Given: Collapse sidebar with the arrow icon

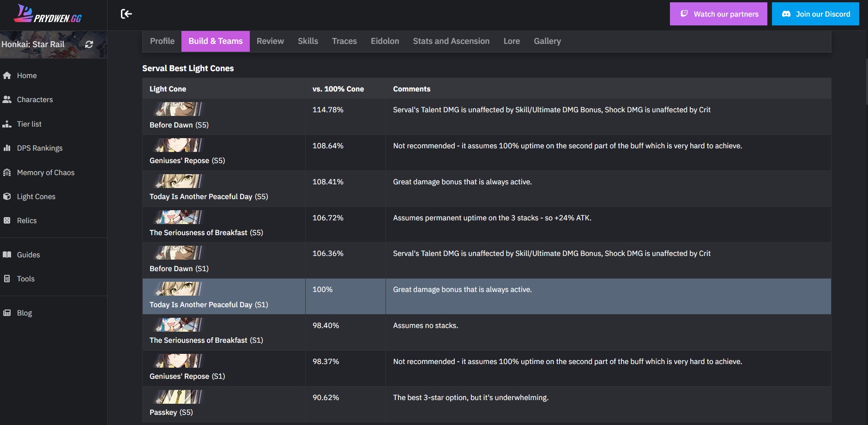Looking at the screenshot, I should (126, 14).
